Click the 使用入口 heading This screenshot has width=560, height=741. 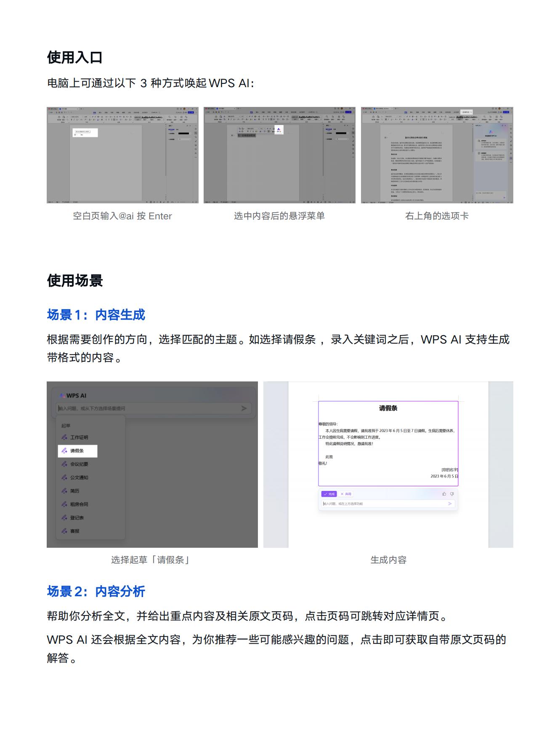pos(75,58)
